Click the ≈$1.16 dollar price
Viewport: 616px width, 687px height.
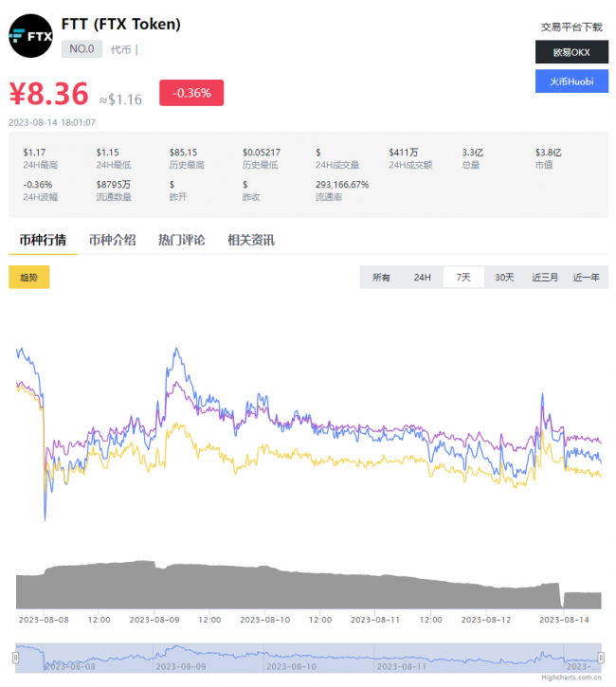tap(120, 99)
